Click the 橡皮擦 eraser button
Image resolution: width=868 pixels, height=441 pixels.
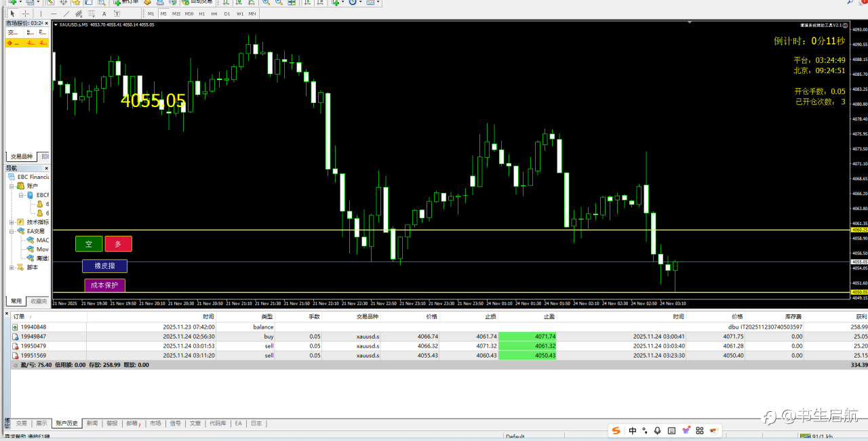[x=104, y=266]
